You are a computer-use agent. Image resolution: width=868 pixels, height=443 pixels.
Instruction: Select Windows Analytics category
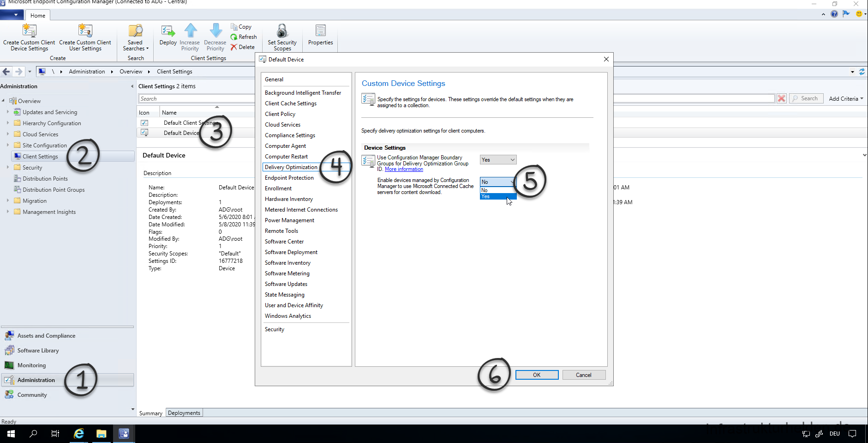tap(288, 316)
